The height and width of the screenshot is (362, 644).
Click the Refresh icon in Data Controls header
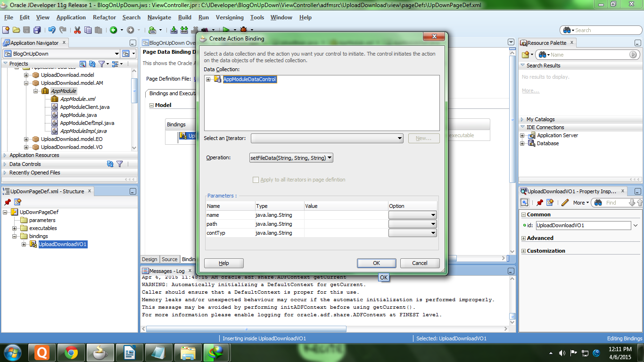[110, 164]
